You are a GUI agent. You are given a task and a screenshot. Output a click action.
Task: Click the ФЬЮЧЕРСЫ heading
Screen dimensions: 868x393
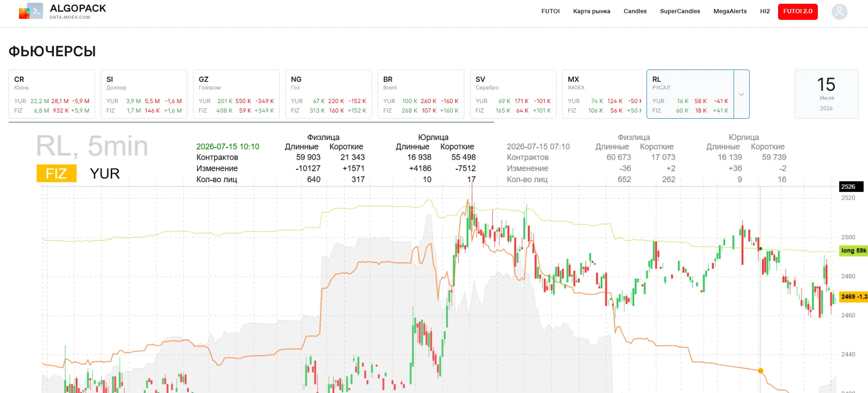click(x=52, y=51)
